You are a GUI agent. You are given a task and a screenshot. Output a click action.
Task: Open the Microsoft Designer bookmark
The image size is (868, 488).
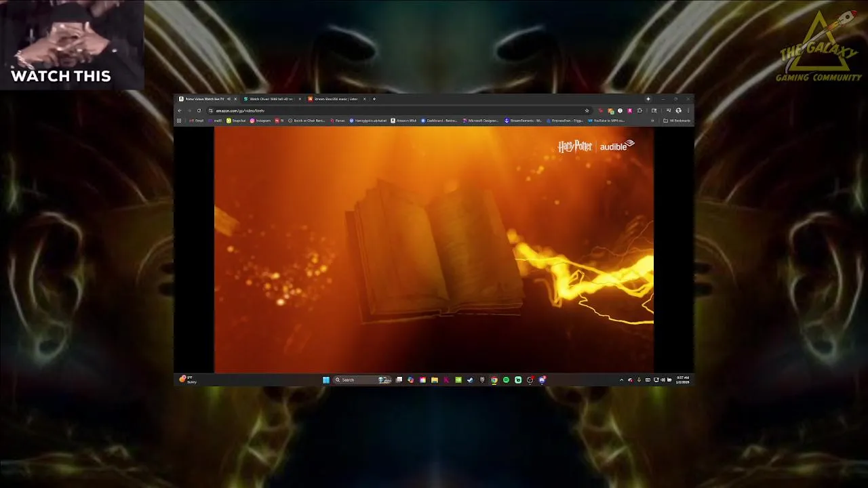tap(481, 121)
